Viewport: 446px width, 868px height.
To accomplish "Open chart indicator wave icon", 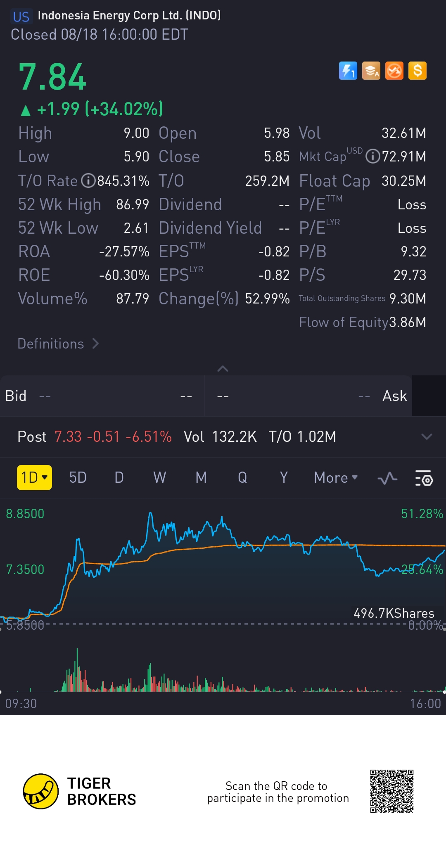I will (387, 478).
